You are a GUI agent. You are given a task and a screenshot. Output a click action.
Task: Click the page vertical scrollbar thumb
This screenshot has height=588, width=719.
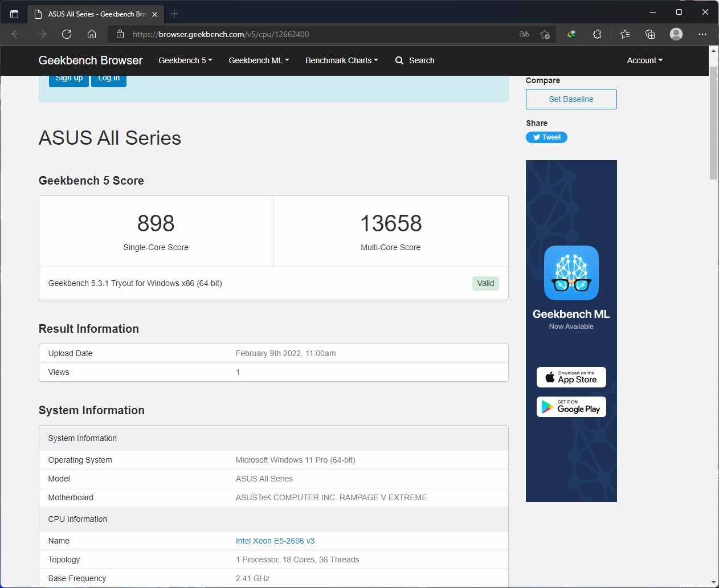713,122
